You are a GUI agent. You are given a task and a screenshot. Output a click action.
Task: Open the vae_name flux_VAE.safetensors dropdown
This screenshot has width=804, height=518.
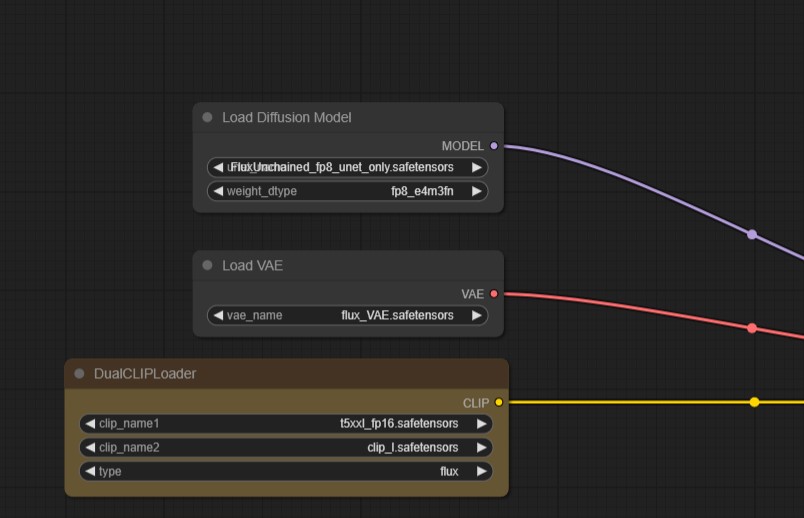tap(347, 315)
